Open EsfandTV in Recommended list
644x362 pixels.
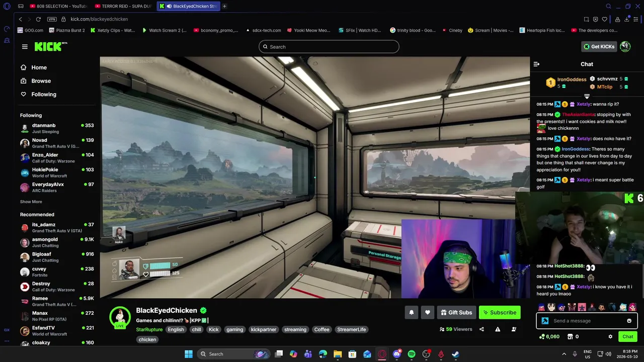tap(57, 331)
